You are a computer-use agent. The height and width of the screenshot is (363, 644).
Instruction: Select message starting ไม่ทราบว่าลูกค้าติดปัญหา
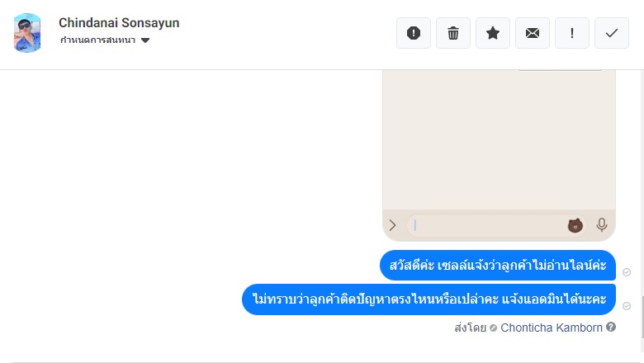click(x=429, y=299)
